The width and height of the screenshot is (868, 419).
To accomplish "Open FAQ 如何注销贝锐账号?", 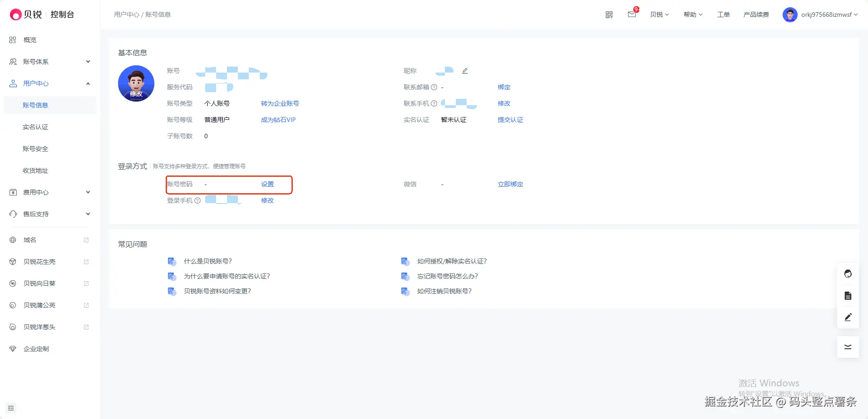I will [x=444, y=291].
